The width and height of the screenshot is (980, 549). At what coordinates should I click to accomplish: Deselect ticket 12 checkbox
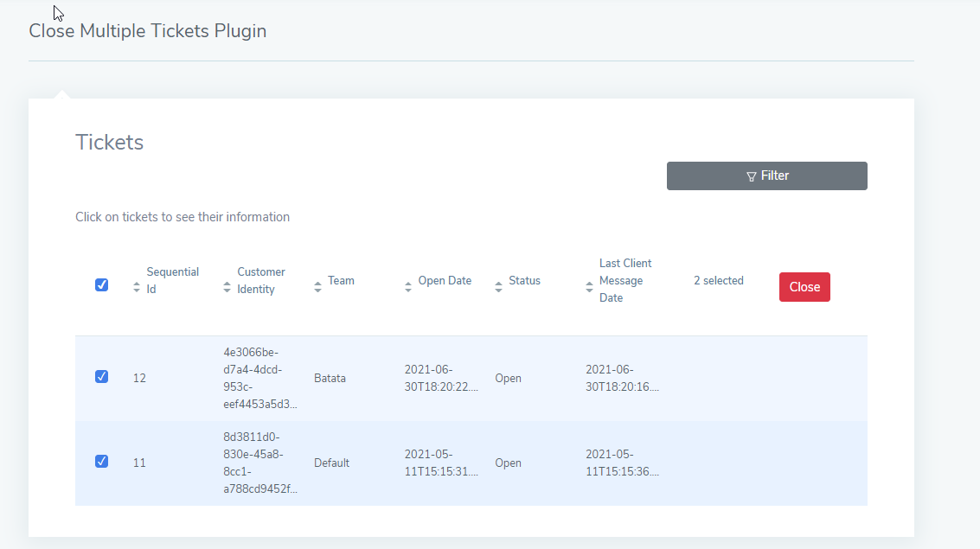pos(101,377)
